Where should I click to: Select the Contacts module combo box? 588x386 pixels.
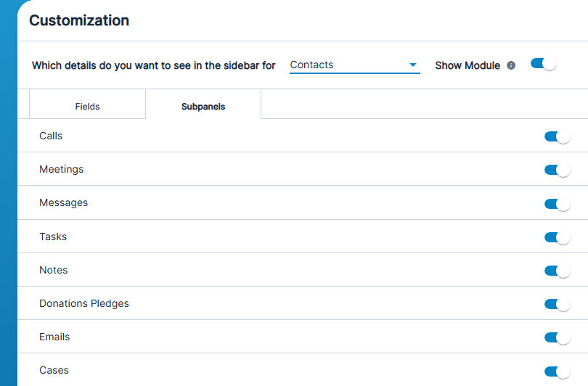tap(355, 65)
